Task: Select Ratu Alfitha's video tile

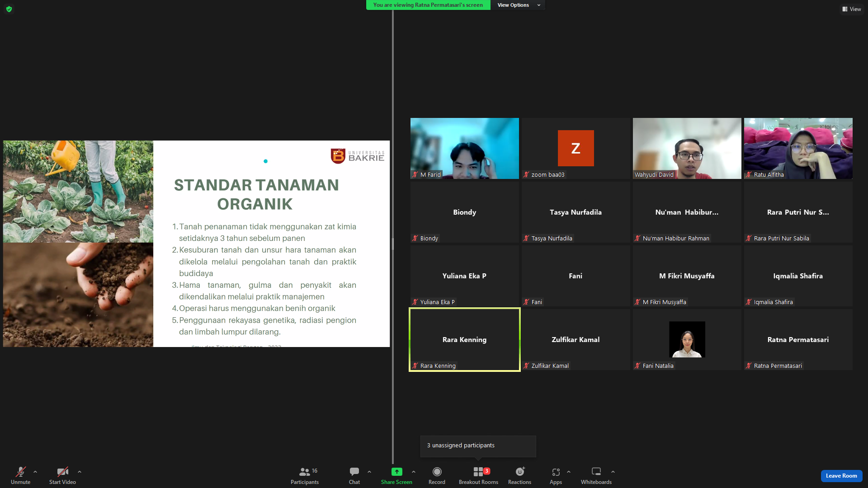Action: coord(798,148)
